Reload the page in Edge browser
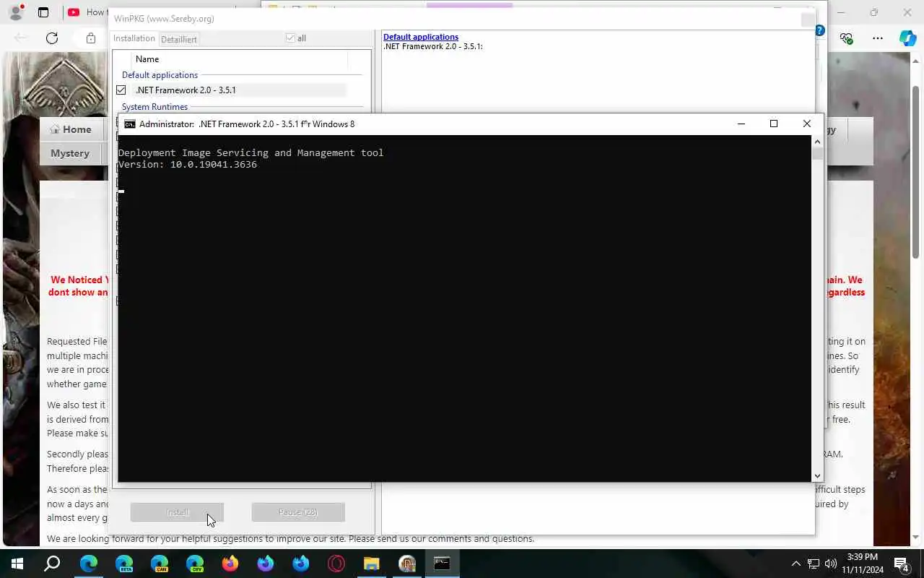Image resolution: width=924 pixels, height=578 pixels. (52, 38)
